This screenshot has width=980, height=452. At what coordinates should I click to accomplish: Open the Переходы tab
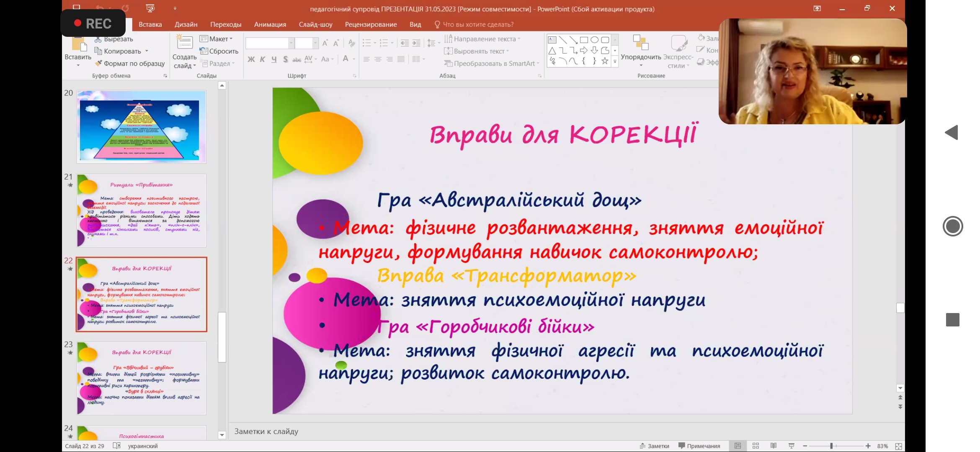tap(226, 25)
